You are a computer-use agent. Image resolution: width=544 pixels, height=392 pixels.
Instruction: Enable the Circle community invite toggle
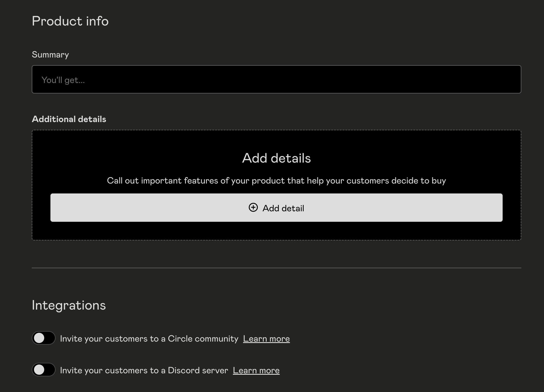[44, 338]
